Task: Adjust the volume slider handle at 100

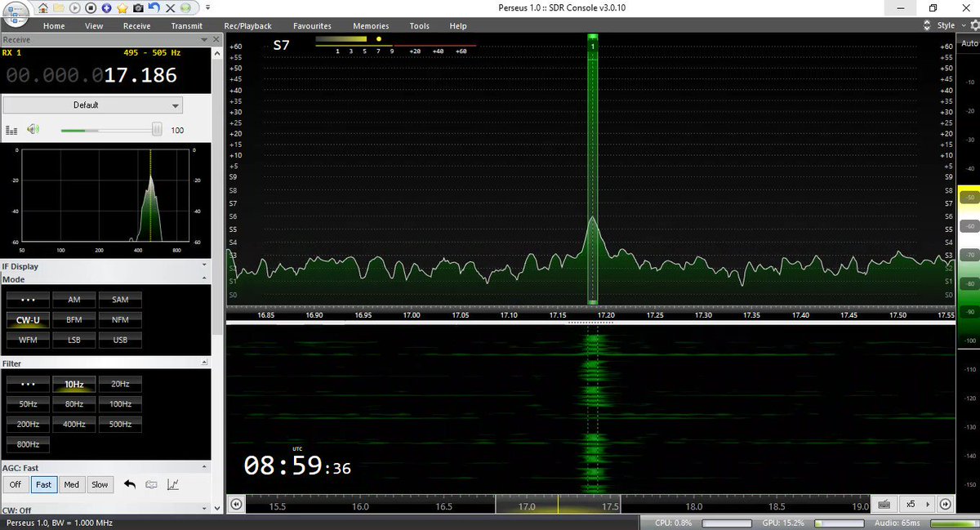Action: point(157,129)
